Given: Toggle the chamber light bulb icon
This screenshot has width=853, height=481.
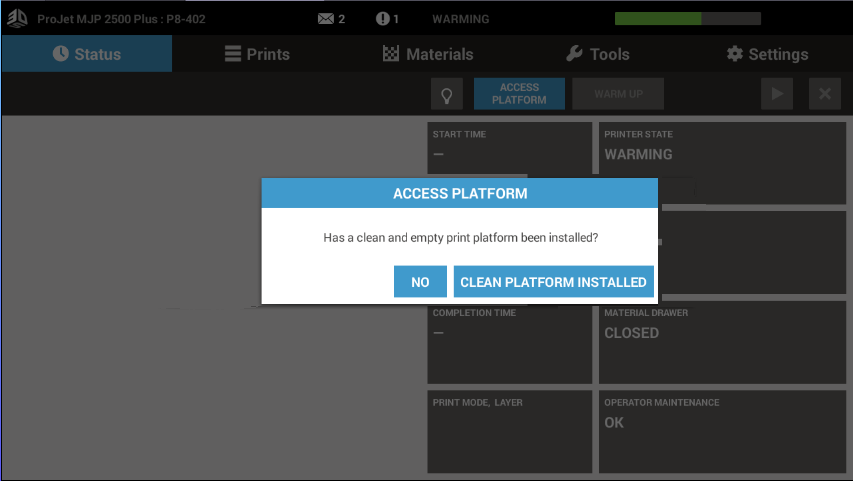Looking at the screenshot, I should pos(446,94).
